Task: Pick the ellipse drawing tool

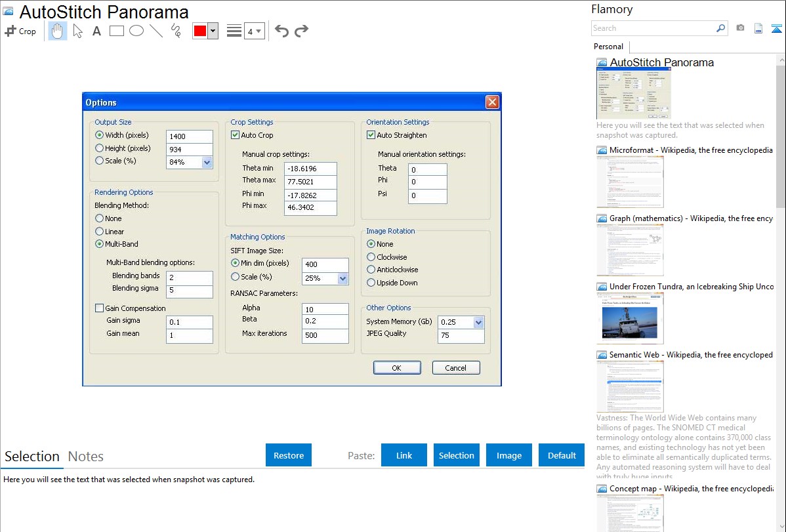Action: click(x=136, y=31)
